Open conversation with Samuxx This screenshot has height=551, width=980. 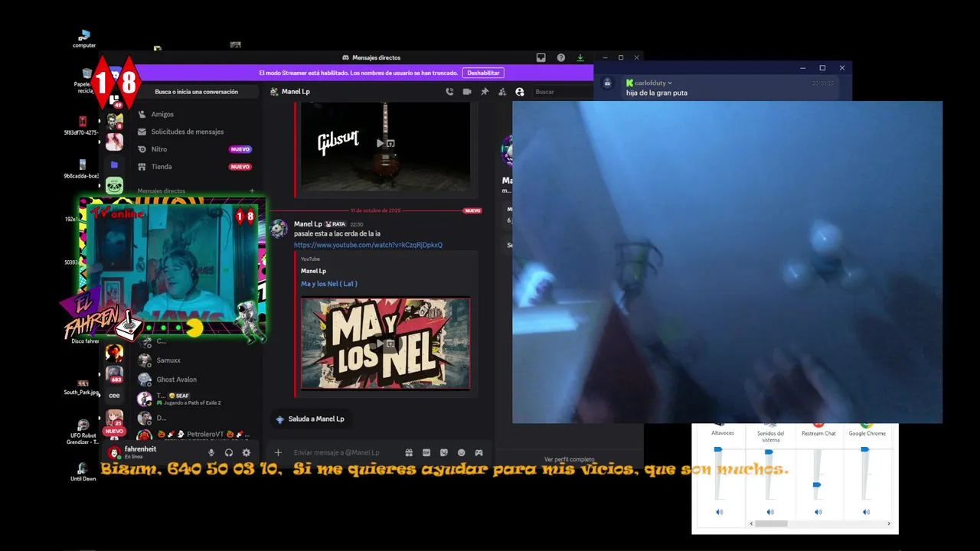click(x=195, y=360)
